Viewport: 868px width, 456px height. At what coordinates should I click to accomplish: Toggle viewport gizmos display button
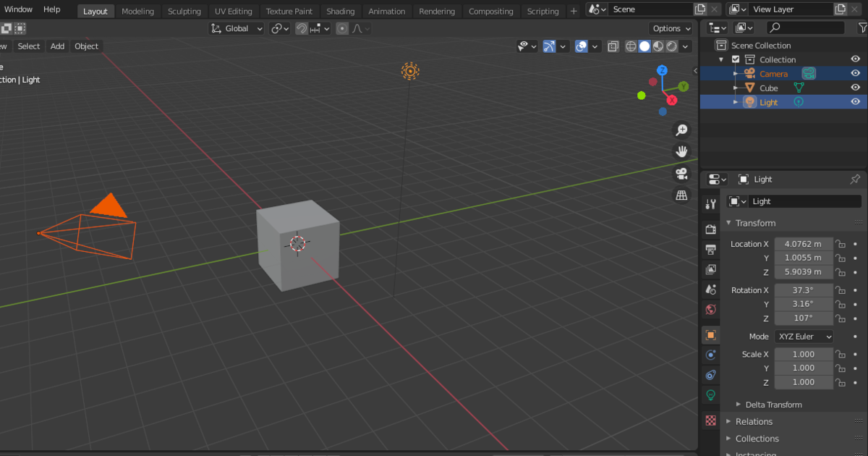point(549,46)
